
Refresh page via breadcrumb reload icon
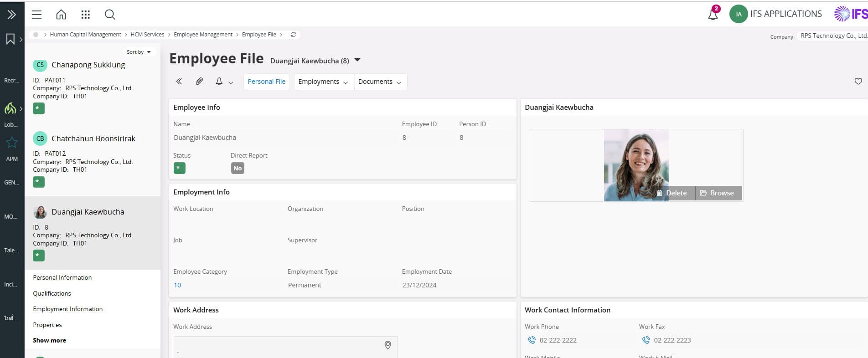pyautogui.click(x=293, y=35)
